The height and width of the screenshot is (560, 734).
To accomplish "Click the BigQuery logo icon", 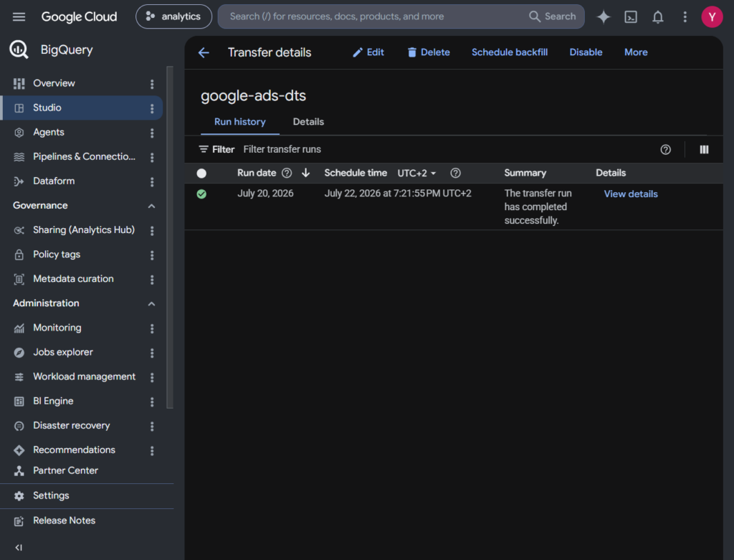I will coord(19,49).
